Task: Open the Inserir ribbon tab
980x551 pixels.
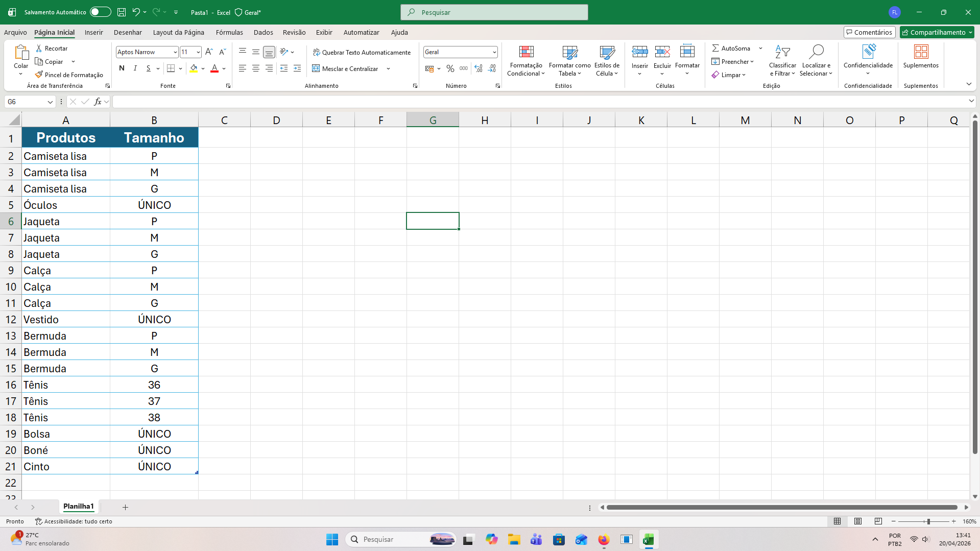Action: [94, 32]
